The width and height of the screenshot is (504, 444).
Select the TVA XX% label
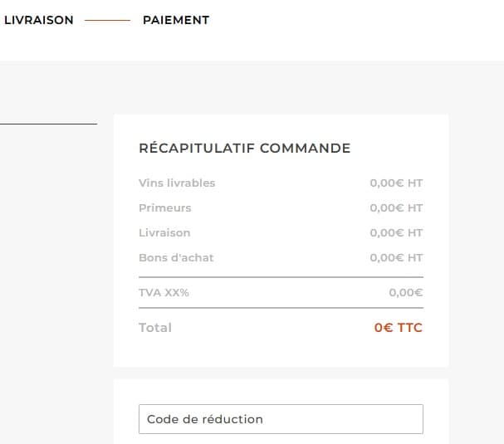tap(164, 292)
